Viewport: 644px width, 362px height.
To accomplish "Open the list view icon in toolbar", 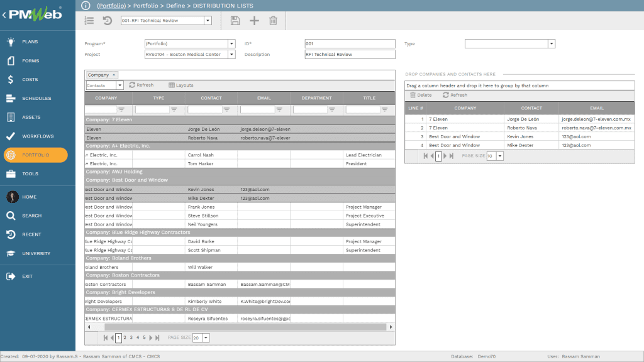I will click(x=89, y=21).
